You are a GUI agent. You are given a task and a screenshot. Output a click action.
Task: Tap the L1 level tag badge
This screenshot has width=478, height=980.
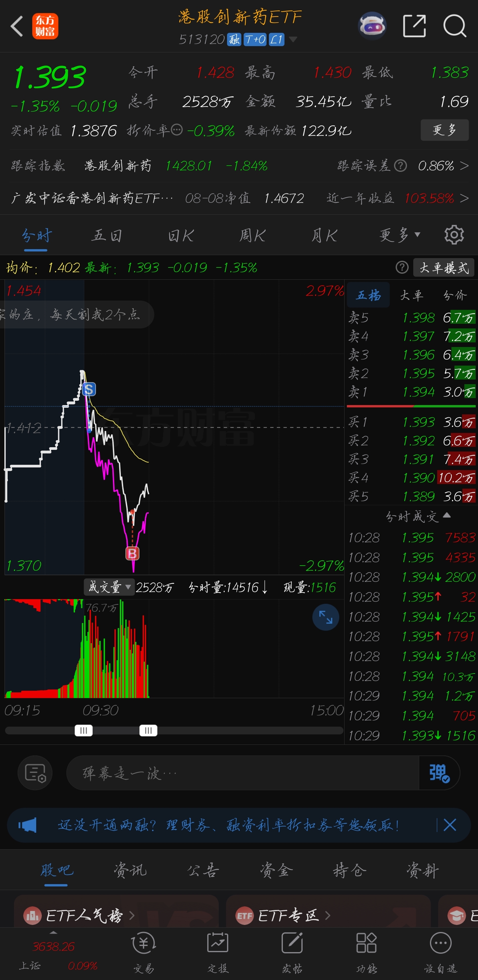click(x=277, y=39)
